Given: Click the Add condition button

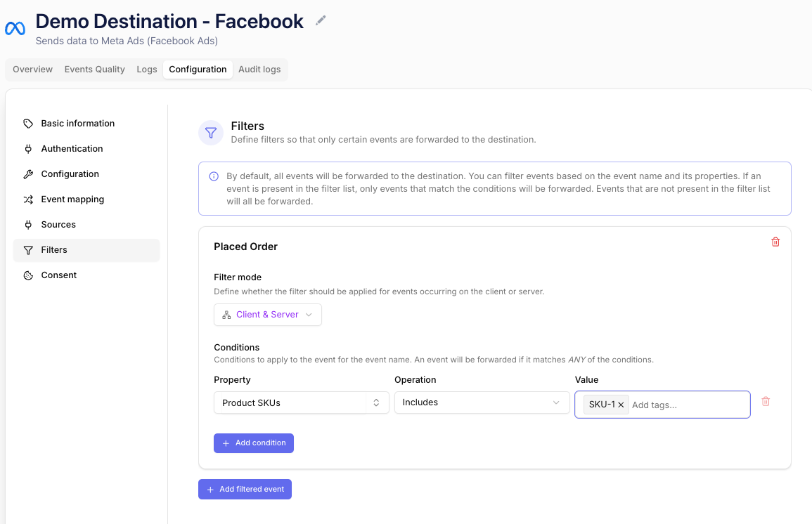Looking at the screenshot, I should click(x=254, y=443).
